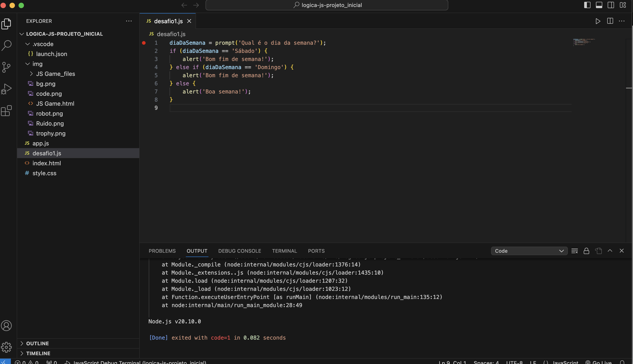Go back with the navigation arrow
The height and width of the screenshot is (364, 633).
pos(184,5)
